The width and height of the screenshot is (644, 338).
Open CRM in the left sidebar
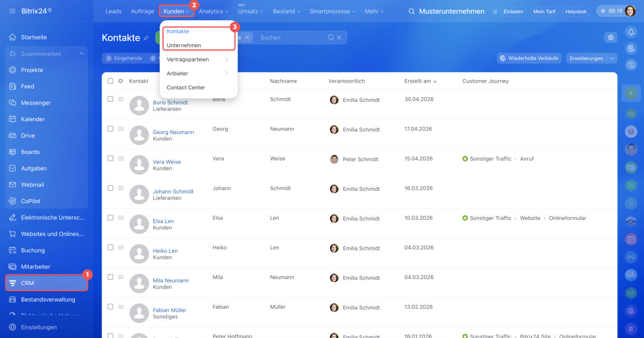click(x=46, y=283)
